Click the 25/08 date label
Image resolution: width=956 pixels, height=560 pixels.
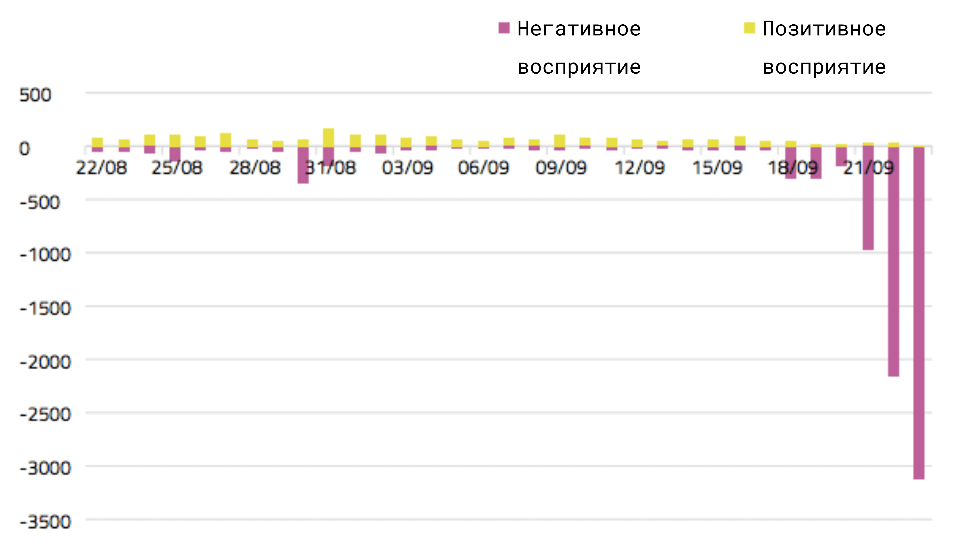coord(177,168)
